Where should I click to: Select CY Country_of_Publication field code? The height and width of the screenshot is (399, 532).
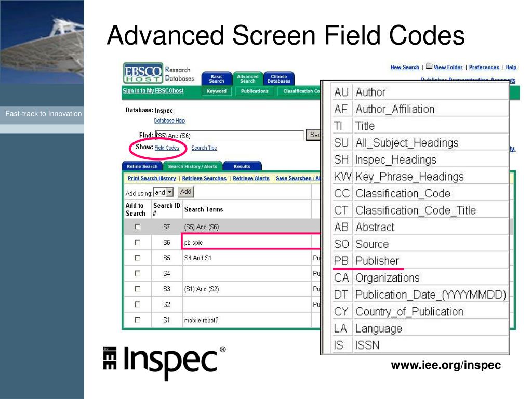click(421, 312)
